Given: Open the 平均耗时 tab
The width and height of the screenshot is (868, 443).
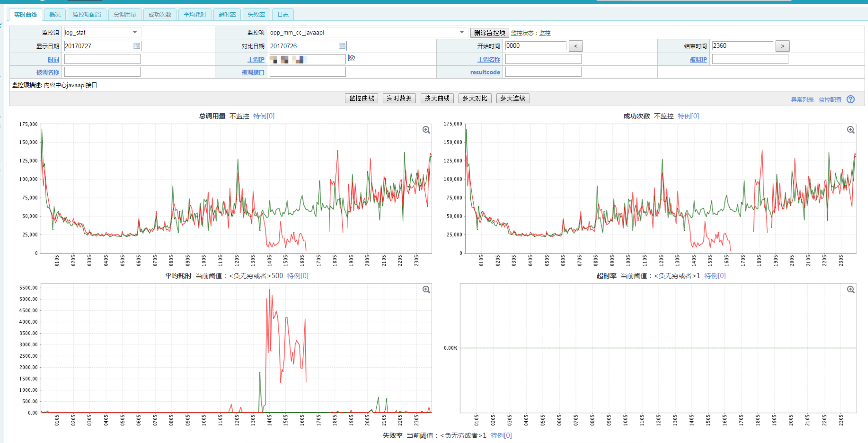Looking at the screenshot, I should (x=195, y=14).
